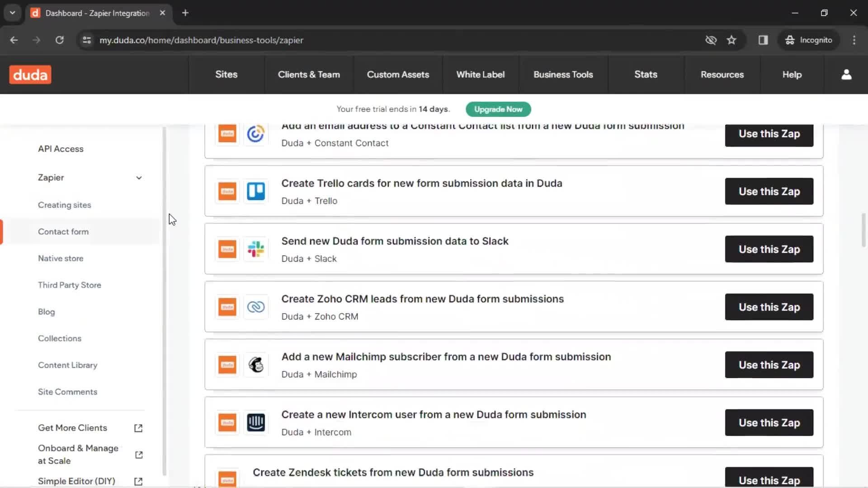
Task: Open a new browser tab
Action: point(185,13)
